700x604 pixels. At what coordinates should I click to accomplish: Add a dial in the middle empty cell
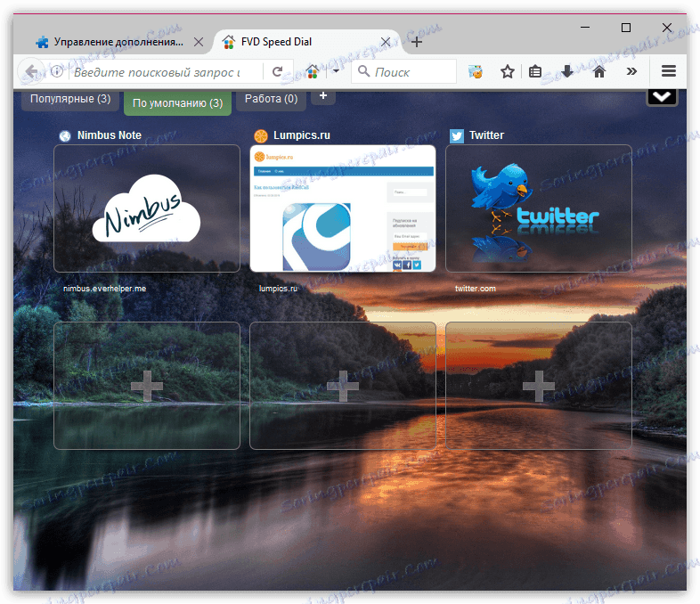click(x=343, y=386)
